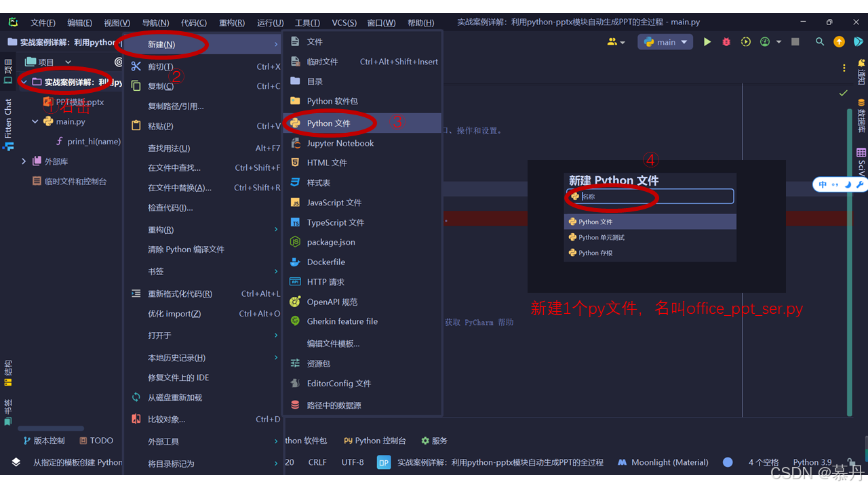The image size is (868, 488).
Task: Open the main run configuration dropdown
Action: [x=665, y=42]
